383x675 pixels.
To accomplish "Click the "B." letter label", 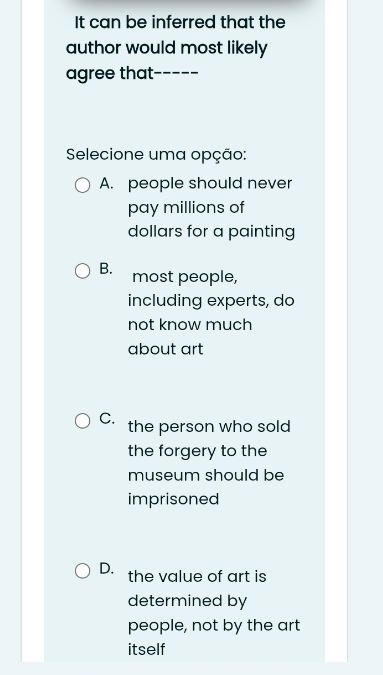I will point(106,269).
